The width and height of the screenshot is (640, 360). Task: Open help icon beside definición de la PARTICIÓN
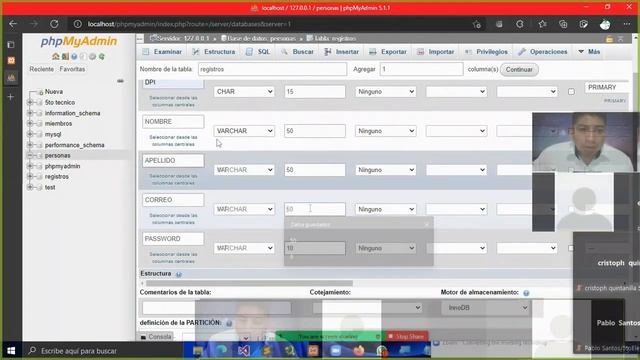pyautogui.click(x=229, y=323)
